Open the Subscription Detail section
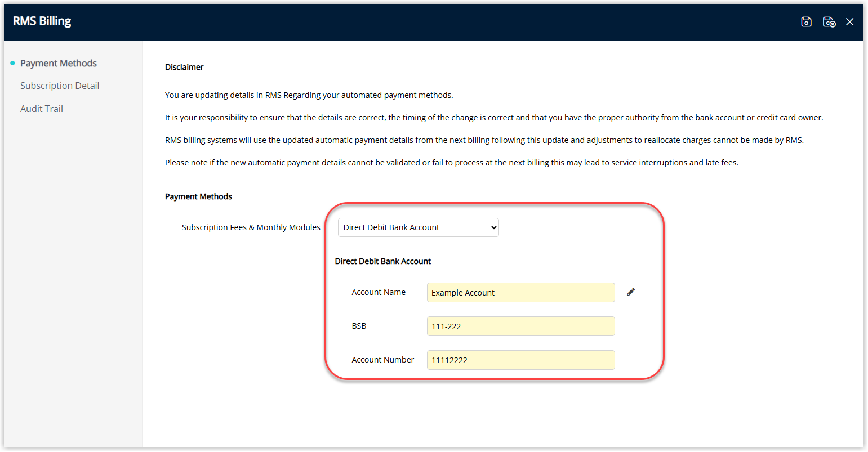 point(60,86)
